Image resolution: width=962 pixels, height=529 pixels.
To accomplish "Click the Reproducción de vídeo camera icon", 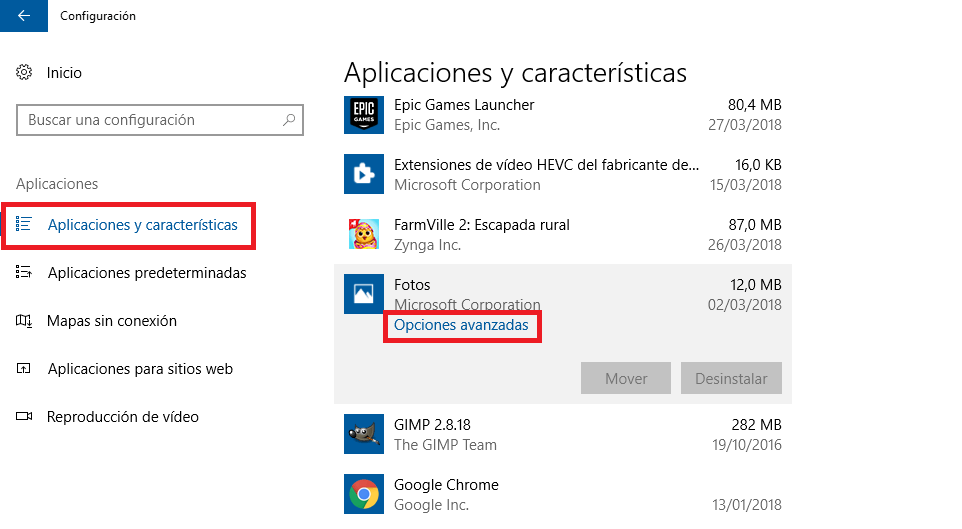I will [24, 416].
